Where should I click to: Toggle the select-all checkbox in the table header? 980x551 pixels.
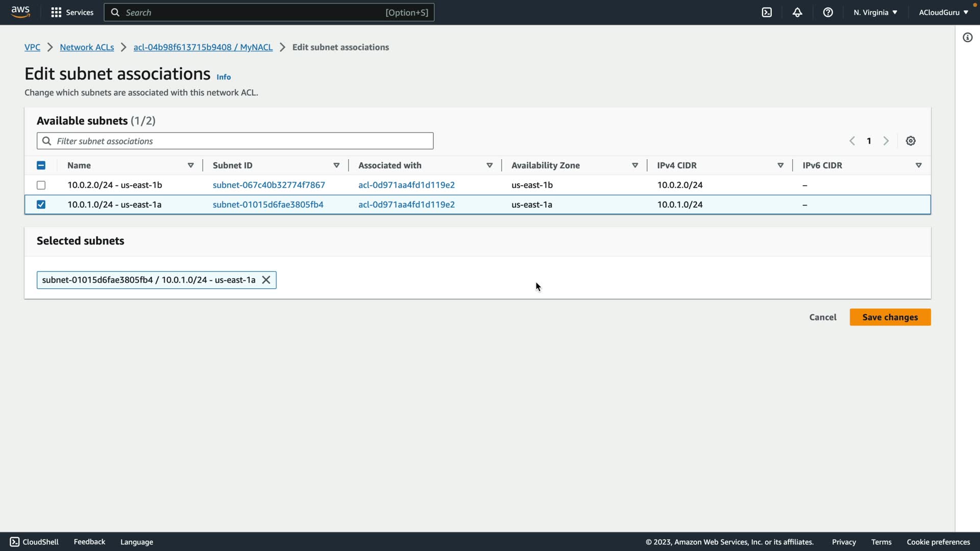(41, 165)
